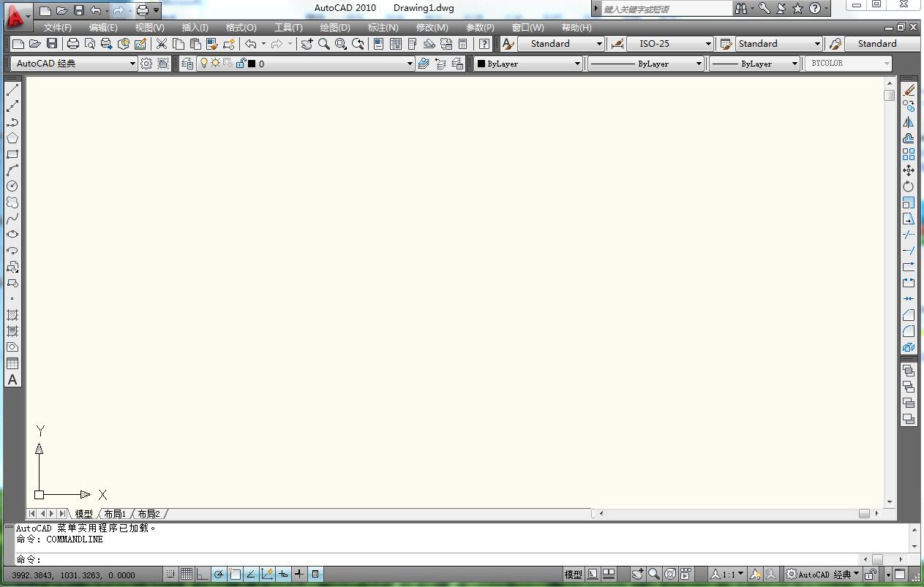The image size is (924, 587).
Task: Select the Polygon tool
Action: pyautogui.click(x=12, y=138)
